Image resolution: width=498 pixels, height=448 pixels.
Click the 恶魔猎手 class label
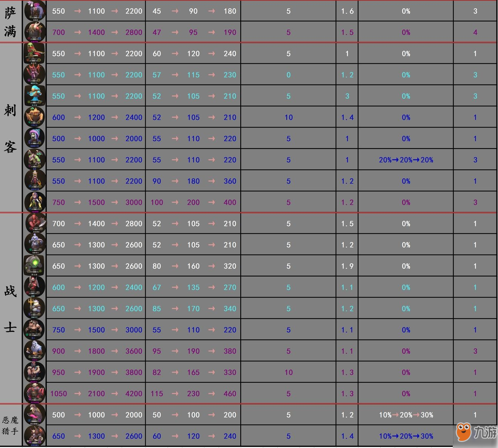[10, 425]
